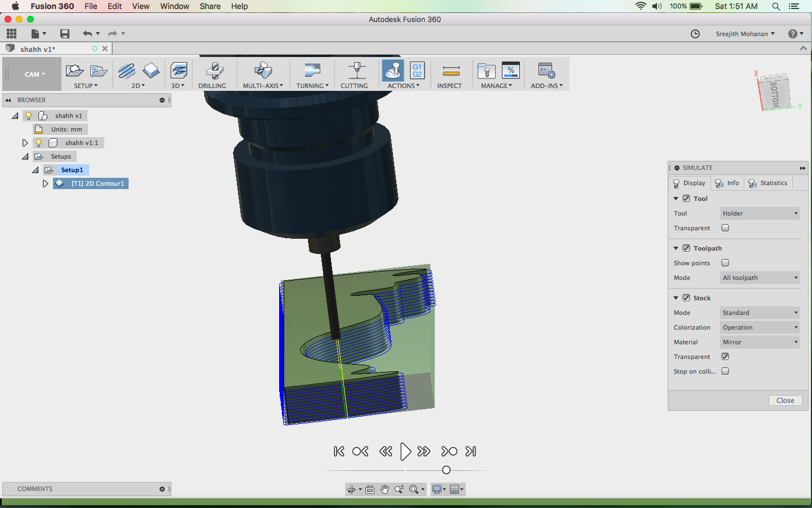Open the Stock Mode dropdown showing Standard

click(x=760, y=313)
